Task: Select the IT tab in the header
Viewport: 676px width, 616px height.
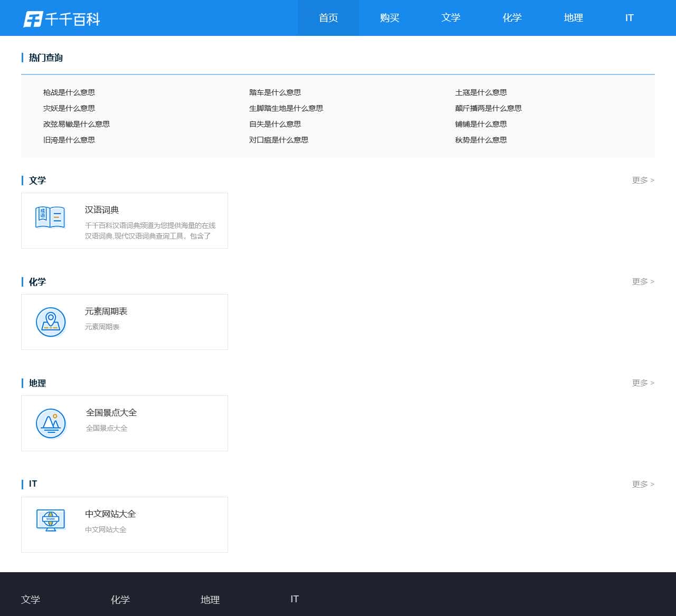Action: 629,18
